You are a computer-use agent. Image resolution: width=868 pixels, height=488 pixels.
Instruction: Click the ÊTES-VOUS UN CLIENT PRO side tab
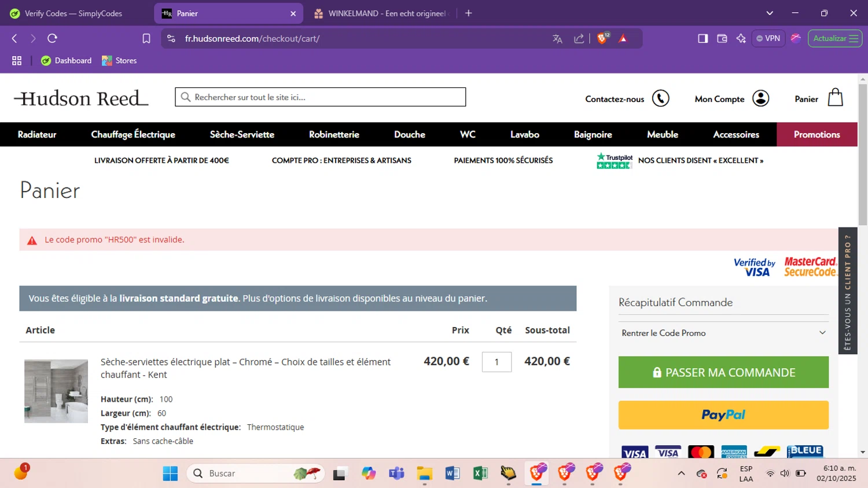(848, 291)
